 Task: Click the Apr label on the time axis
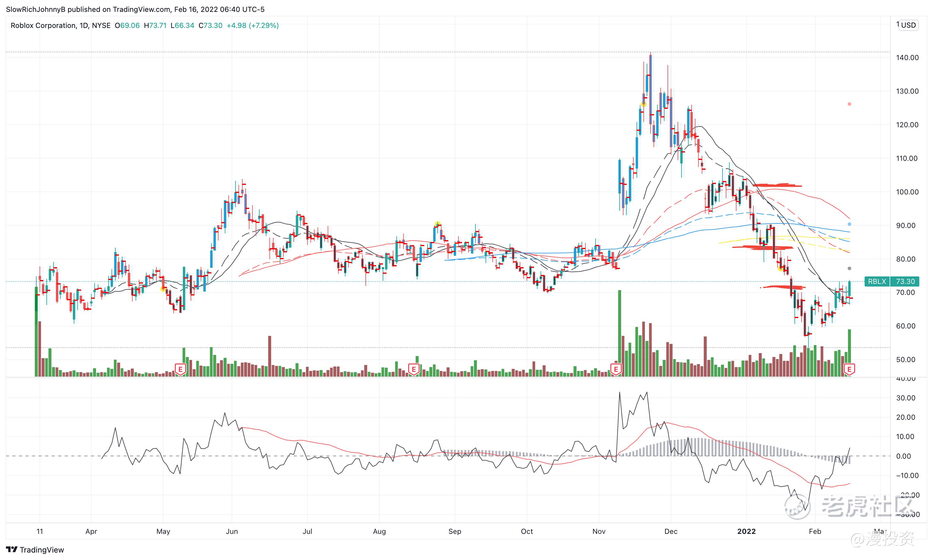point(91,531)
